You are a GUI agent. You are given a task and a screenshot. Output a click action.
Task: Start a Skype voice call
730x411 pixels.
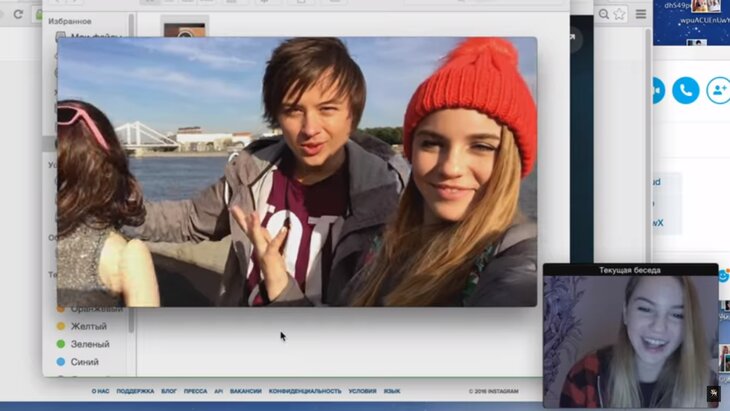click(x=685, y=91)
